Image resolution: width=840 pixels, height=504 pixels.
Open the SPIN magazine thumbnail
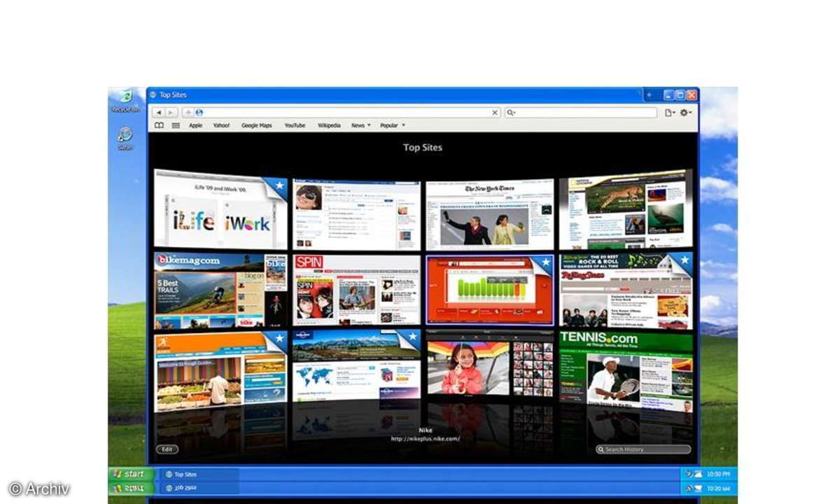coord(356,290)
